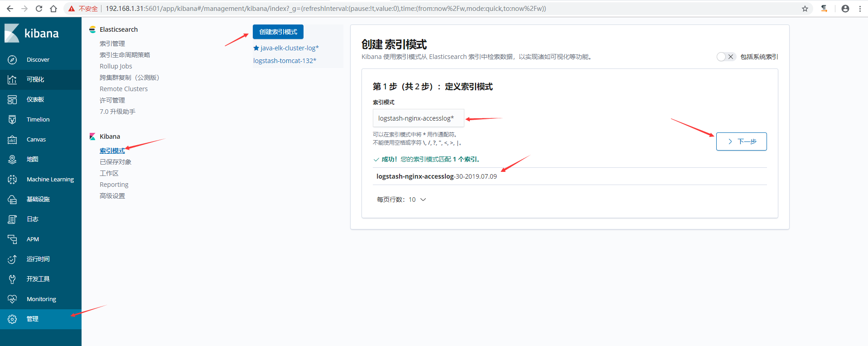Open the Dev Tools (开发工具) wrench icon
868x346 pixels.
click(12, 279)
